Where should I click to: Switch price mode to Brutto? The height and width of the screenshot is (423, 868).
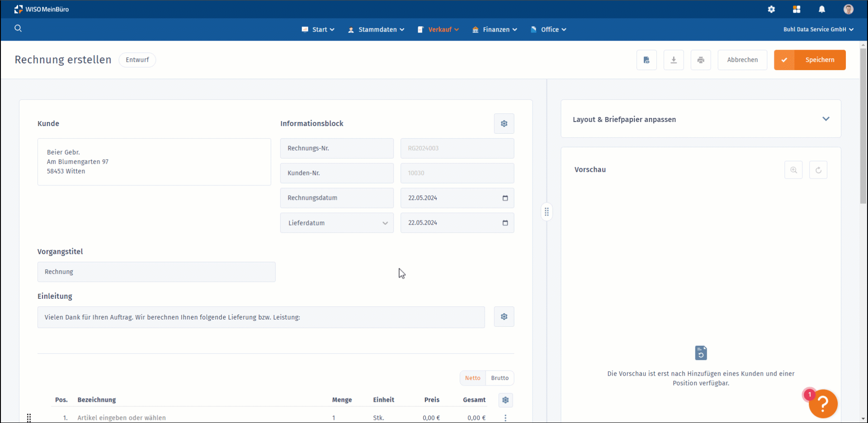(x=500, y=378)
